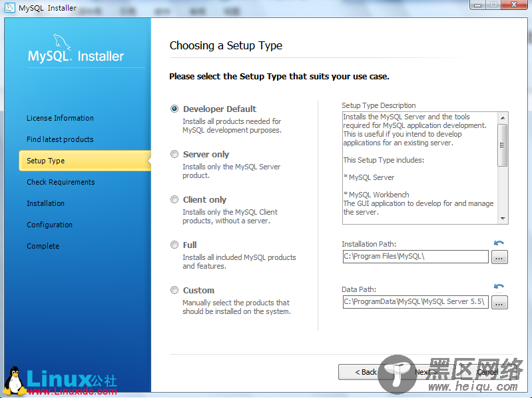Click the 'Setup Type Description' label
Screen dimensions: 532x398
(379, 105)
